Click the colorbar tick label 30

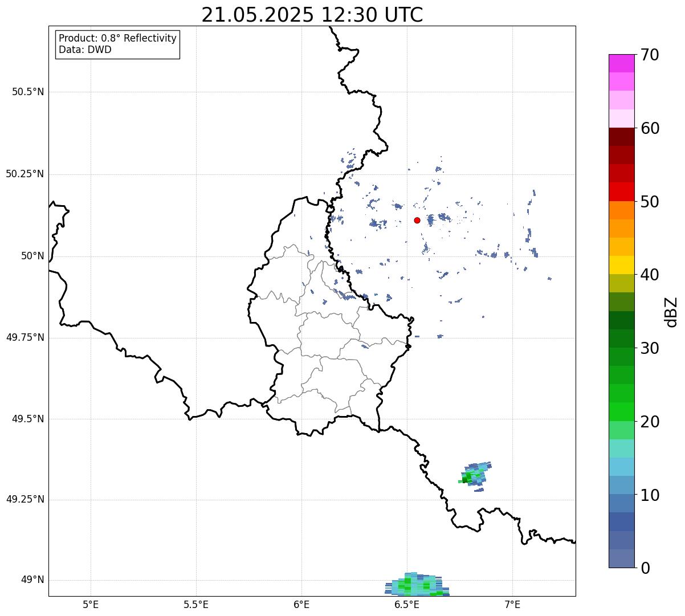(649, 348)
